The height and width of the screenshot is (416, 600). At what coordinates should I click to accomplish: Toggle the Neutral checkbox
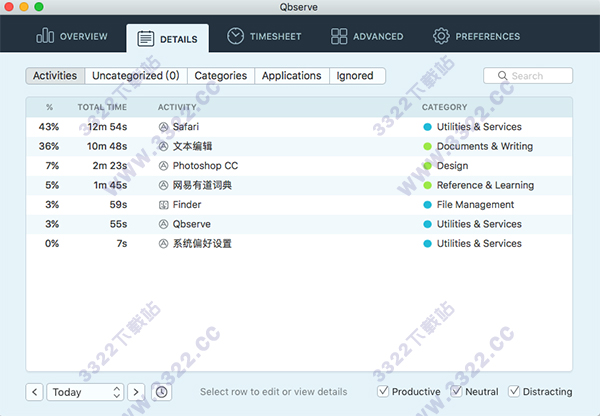(x=456, y=392)
